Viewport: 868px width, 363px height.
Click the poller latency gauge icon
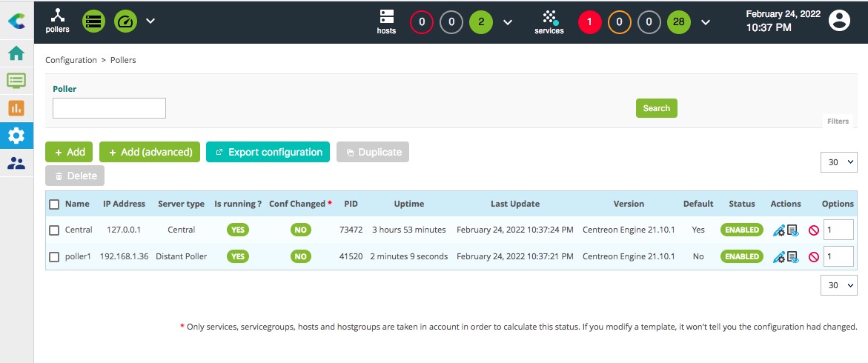125,21
